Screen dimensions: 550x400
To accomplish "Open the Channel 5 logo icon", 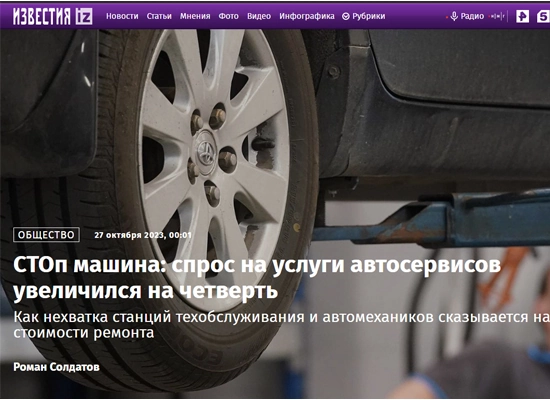I will (543, 16).
